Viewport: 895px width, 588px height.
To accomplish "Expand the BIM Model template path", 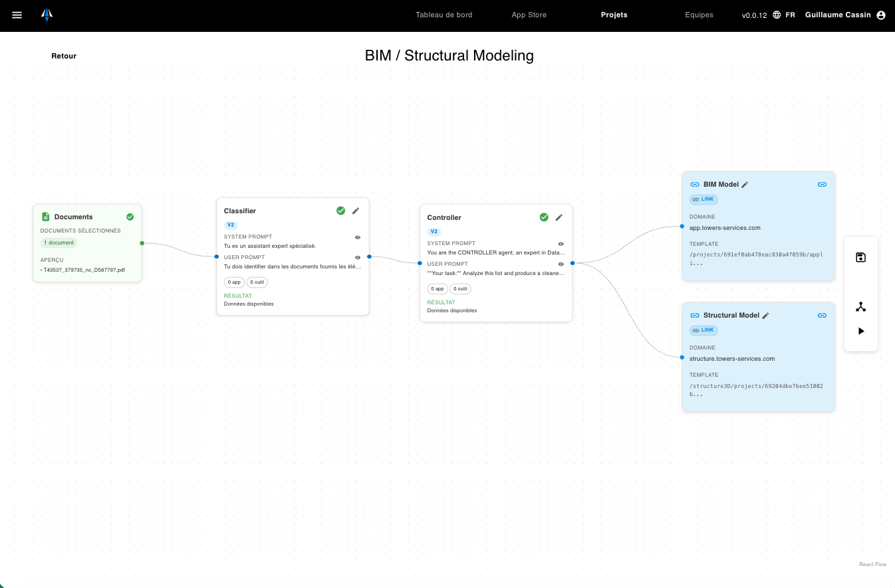I will tap(756, 258).
